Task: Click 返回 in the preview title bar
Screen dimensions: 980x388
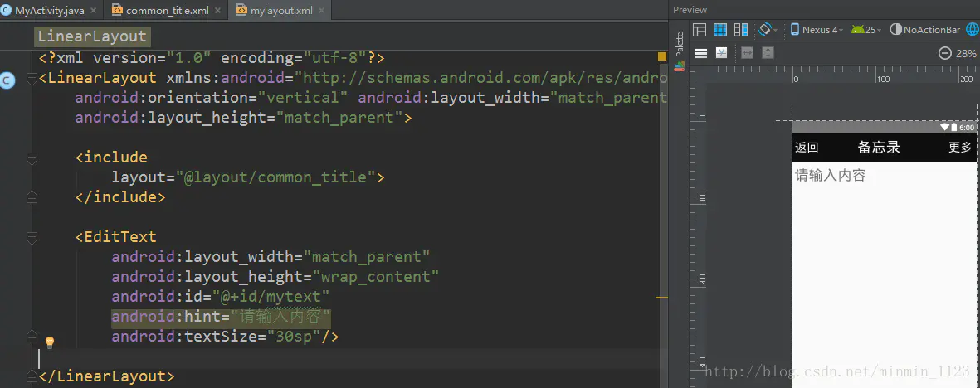Action: pos(807,148)
